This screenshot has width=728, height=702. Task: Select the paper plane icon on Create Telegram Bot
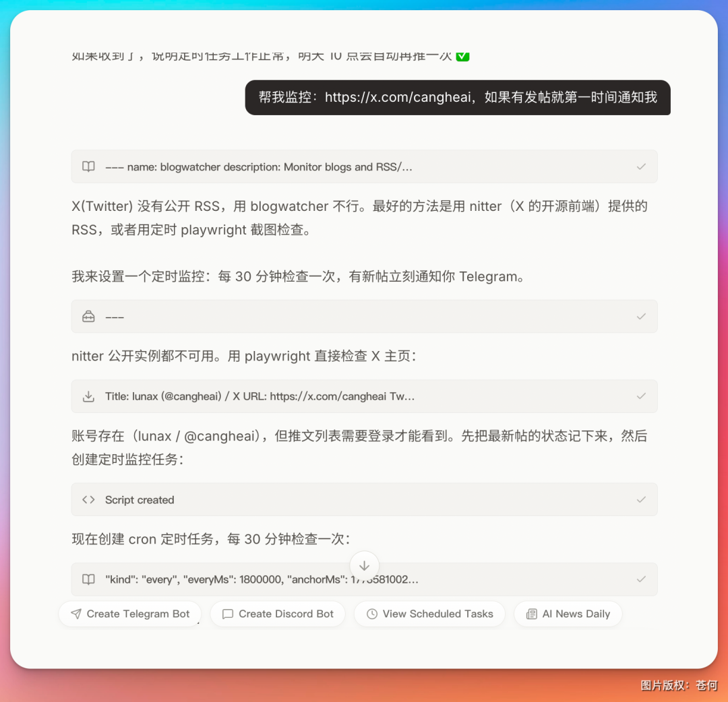pos(75,614)
